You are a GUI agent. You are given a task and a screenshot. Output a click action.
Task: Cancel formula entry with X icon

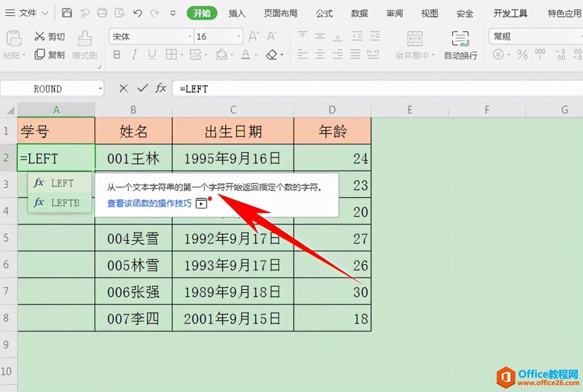point(124,88)
